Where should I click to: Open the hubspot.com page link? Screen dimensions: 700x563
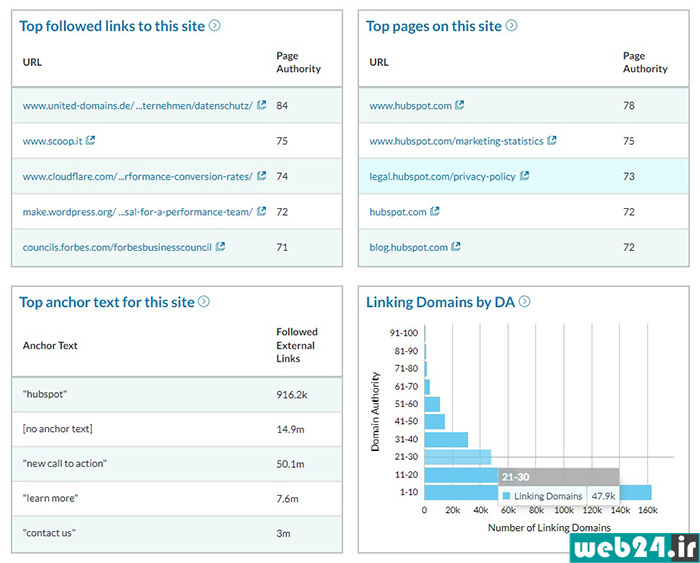(x=398, y=212)
